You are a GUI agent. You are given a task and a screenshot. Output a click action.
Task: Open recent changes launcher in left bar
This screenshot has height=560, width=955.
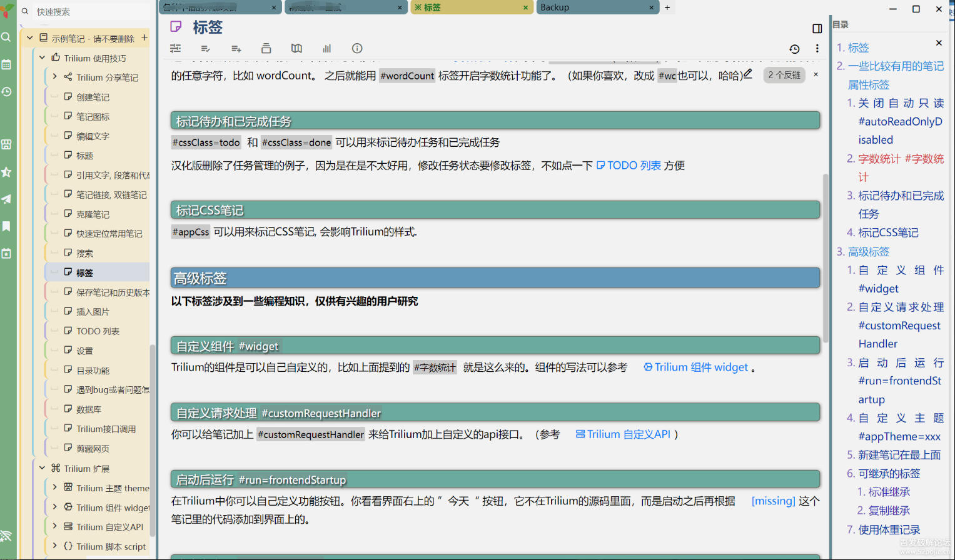[x=6, y=92]
